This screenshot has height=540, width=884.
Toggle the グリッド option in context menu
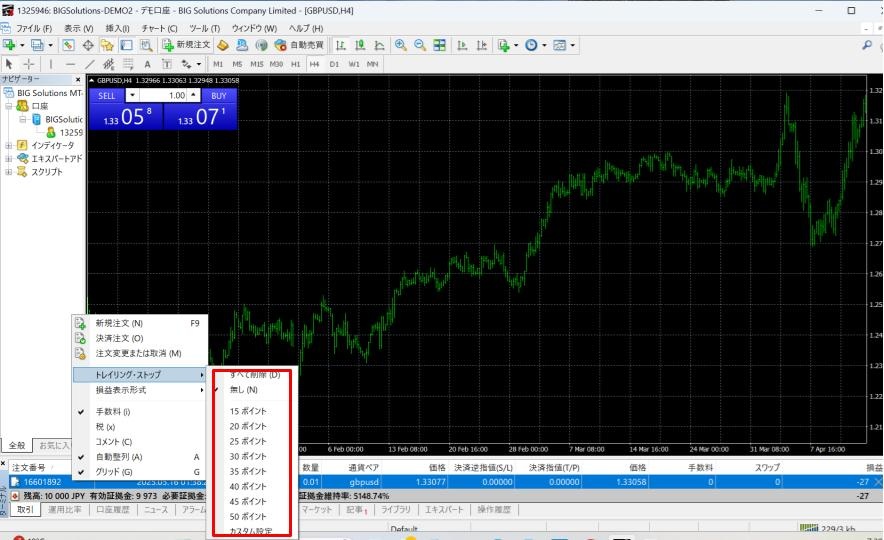tap(112, 471)
